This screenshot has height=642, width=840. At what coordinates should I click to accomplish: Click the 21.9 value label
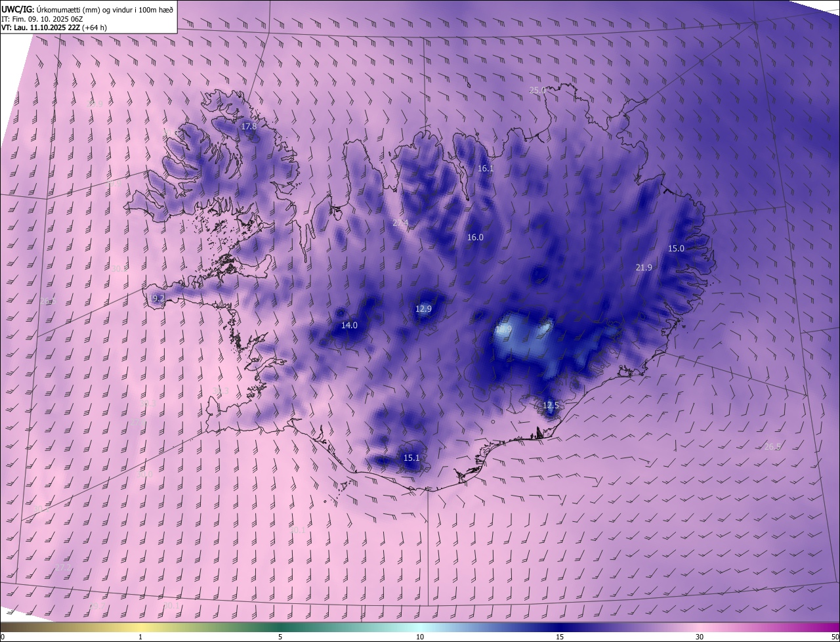[644, 268]
